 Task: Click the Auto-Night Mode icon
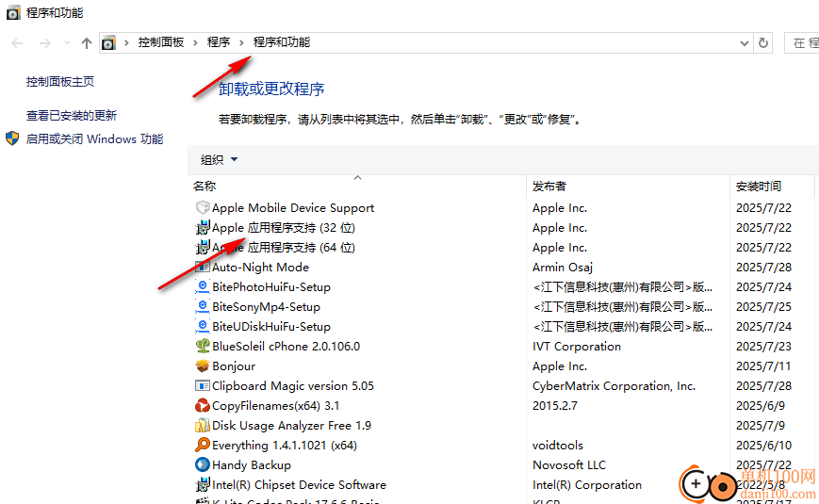click(x=203, y=267)
